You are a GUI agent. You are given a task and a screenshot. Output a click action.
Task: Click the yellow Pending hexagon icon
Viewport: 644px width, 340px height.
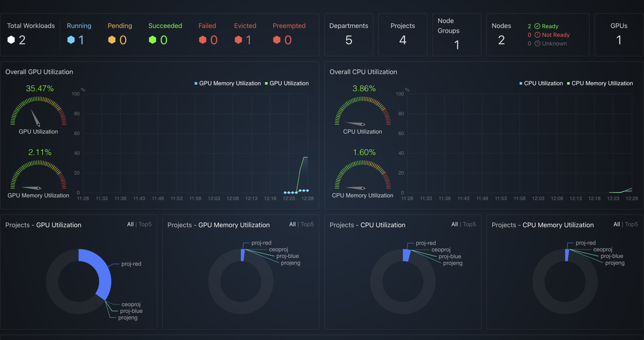(112, 40)
